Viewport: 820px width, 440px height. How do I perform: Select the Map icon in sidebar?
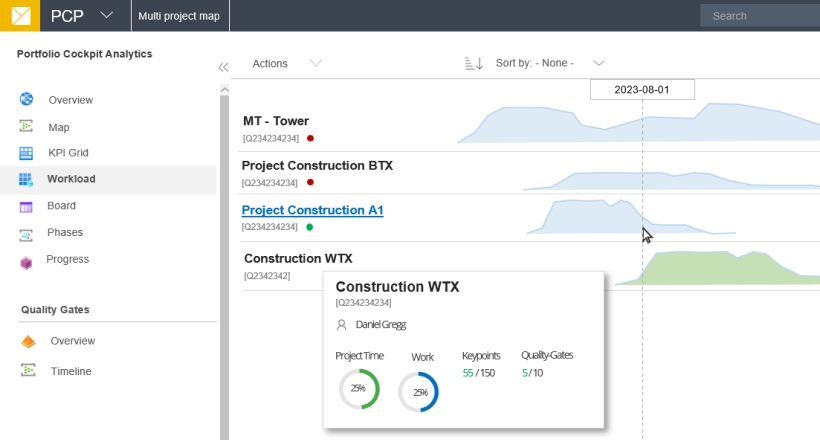(x=27, y=127)
